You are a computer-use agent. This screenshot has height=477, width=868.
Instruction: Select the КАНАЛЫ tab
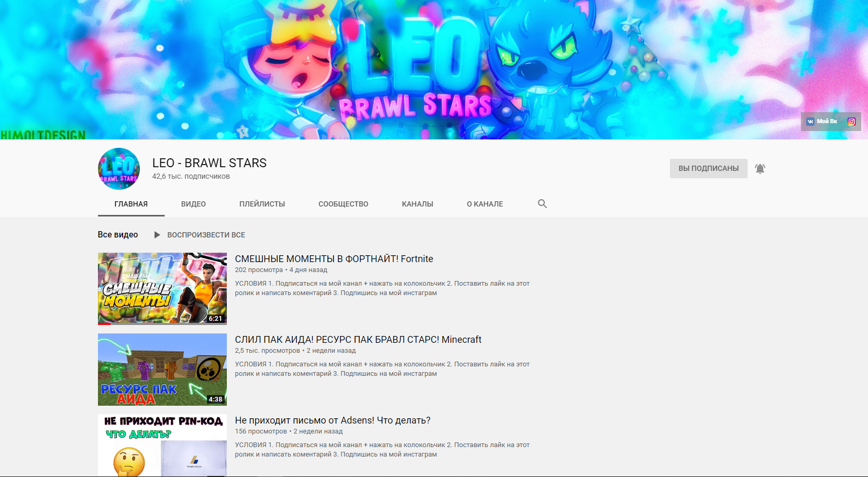tap(417, 204)
